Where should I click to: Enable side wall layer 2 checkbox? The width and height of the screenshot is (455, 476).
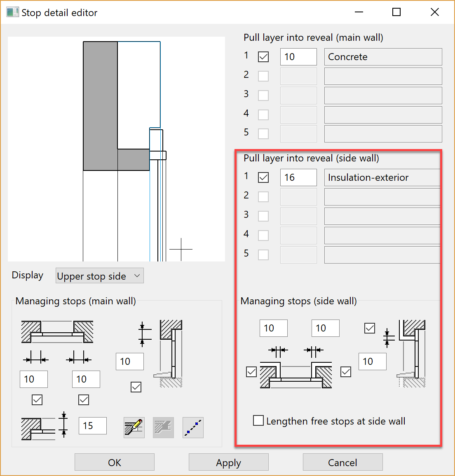263,197
